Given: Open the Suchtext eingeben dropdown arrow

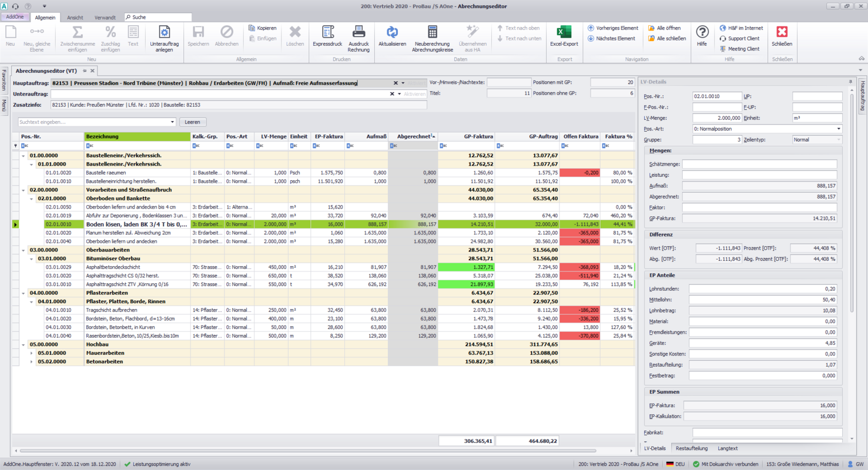Looking at the screenshot, I should click(172, 122).
